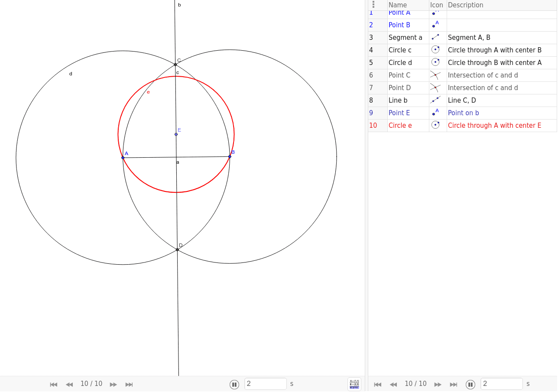Select point C in the drawing
558x392 pixels.
tap(175, 65)
